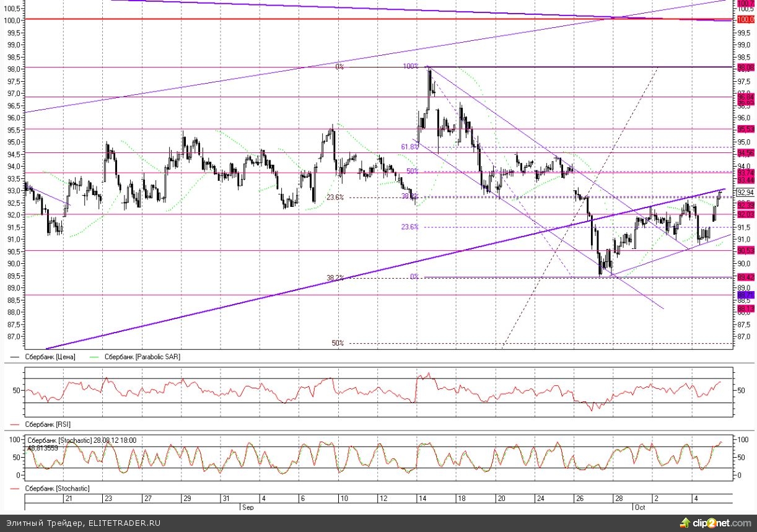This screenshot has width=757, height=532.
Task: Click the 98.08 price level marker
Action: pos(745,67)
